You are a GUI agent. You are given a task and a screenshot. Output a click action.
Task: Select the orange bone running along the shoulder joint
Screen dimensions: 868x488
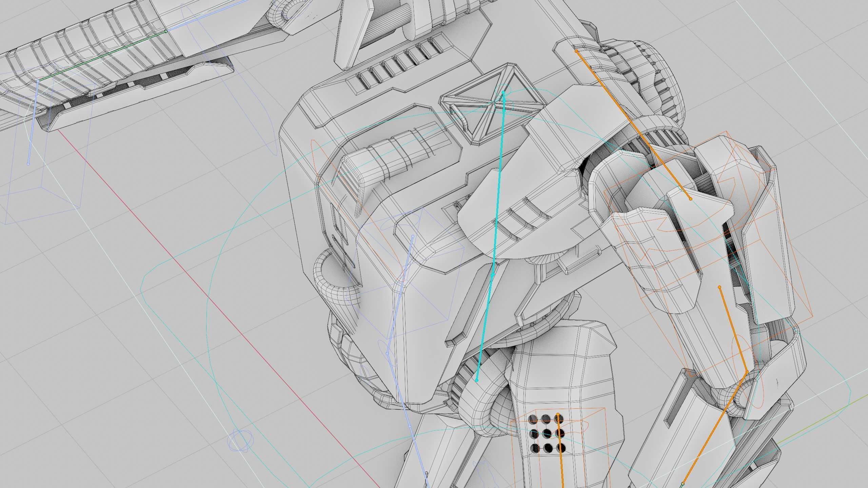click(633, 125)
